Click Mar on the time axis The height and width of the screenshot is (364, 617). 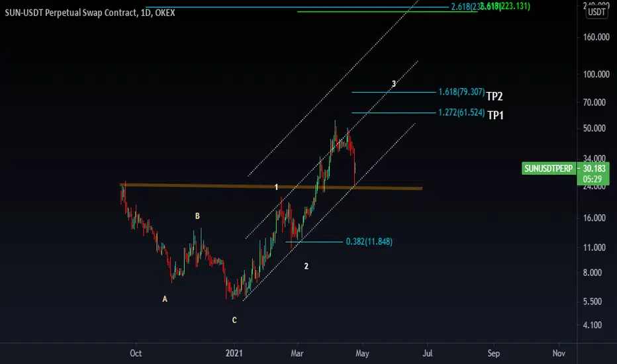297,353
